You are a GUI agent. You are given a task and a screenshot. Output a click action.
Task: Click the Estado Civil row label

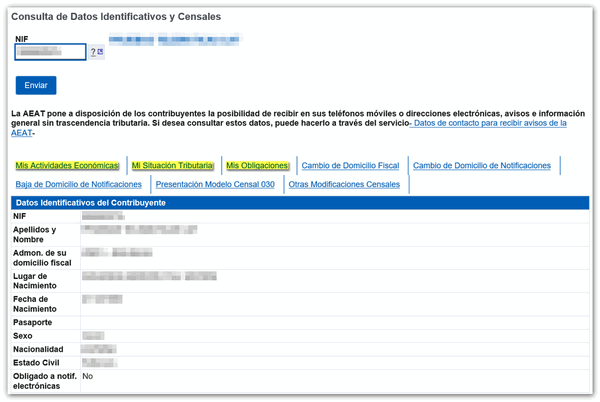click(37, 361)
